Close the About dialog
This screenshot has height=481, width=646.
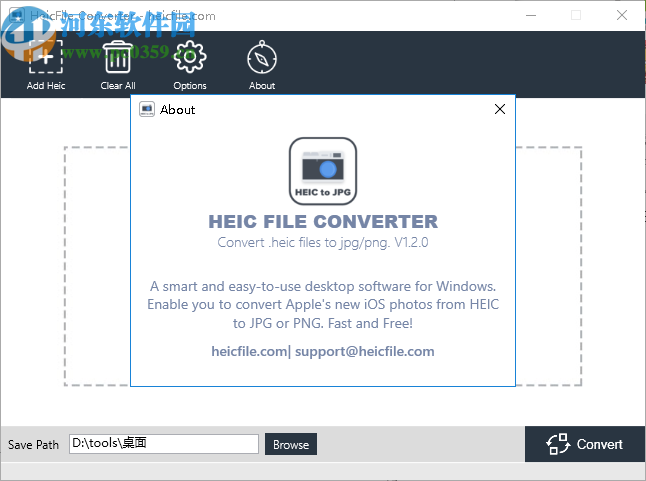(500, 109)
